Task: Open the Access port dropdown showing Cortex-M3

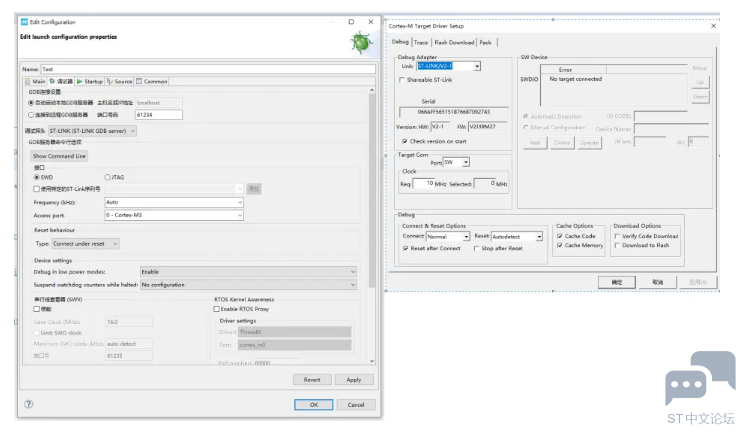Action: (x=174, y=215)
